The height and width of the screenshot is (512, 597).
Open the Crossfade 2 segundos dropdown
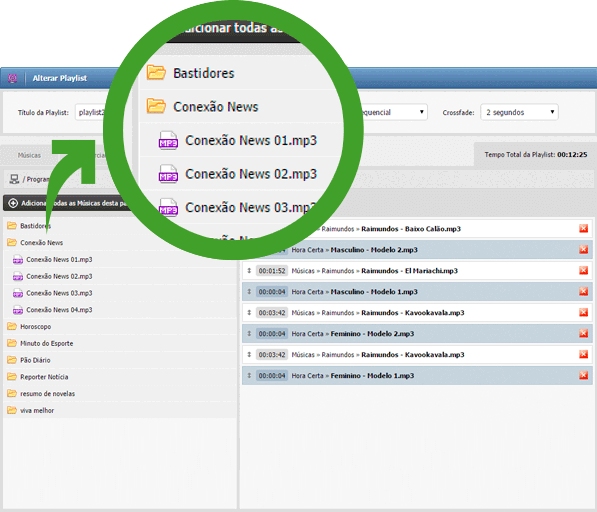519,112
